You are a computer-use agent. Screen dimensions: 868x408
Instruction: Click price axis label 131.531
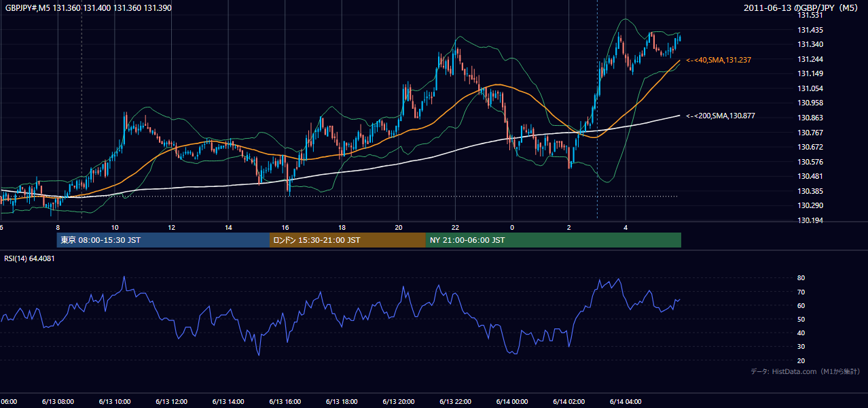[x=810, y=15]
